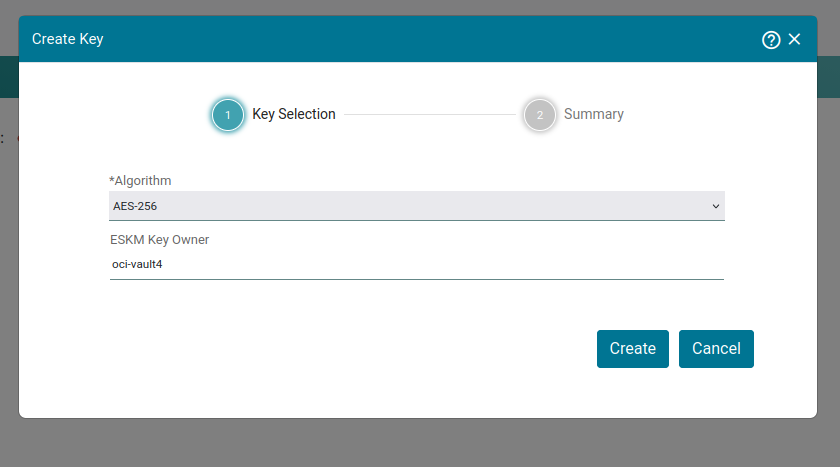This screenshot has height=467, width=840.
Task: Click the Create button
Action: click(x=633, y=349)
